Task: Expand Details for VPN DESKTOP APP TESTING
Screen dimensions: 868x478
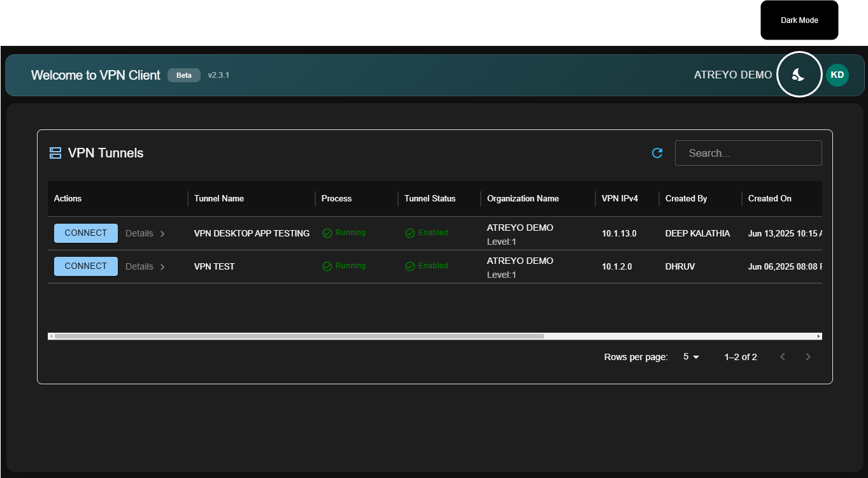Action: 145,233
